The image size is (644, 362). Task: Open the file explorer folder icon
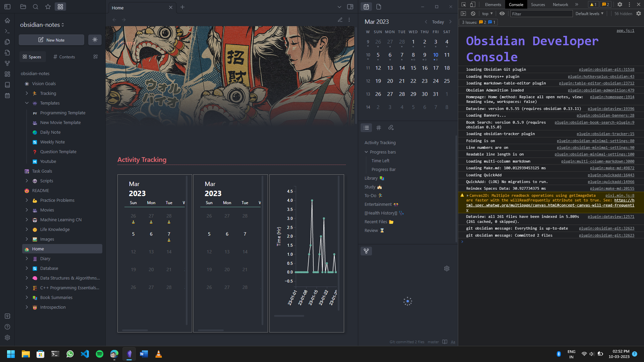23,7
